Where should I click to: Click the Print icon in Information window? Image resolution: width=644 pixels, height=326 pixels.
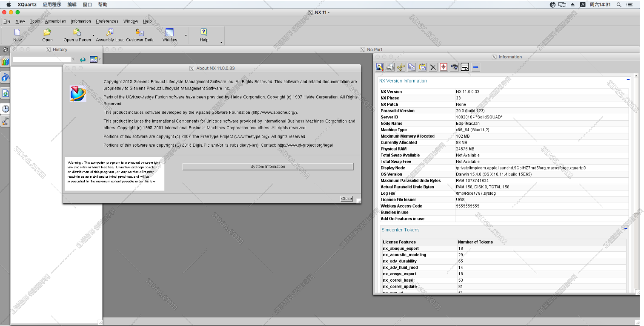coord(390,67)
